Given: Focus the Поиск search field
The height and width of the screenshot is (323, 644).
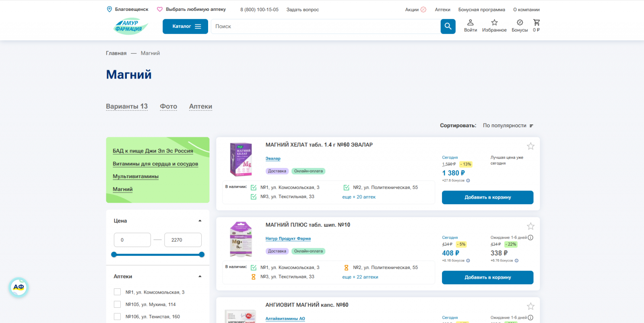Looking at the screenshot, I should 326,27.
